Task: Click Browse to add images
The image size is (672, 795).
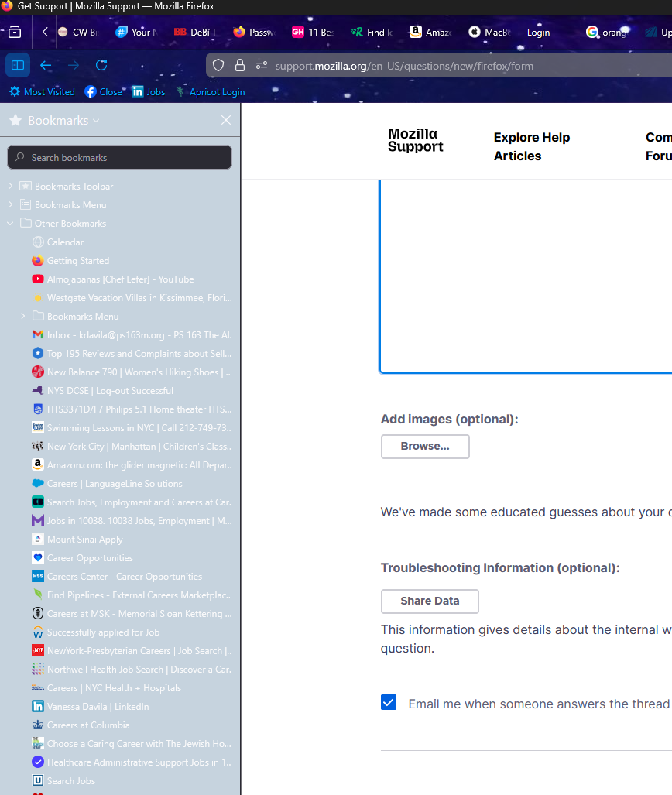Action: pos(425,446)
